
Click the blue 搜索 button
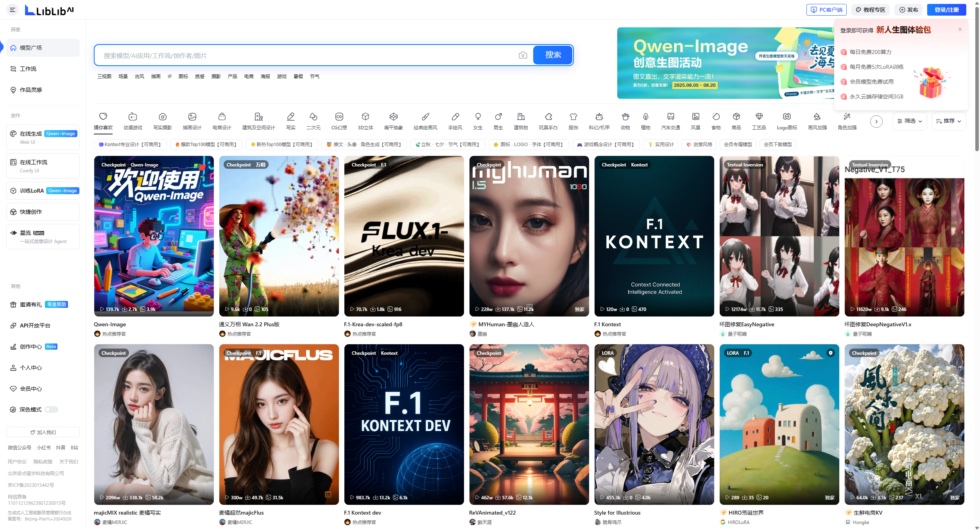pos(553,55)
